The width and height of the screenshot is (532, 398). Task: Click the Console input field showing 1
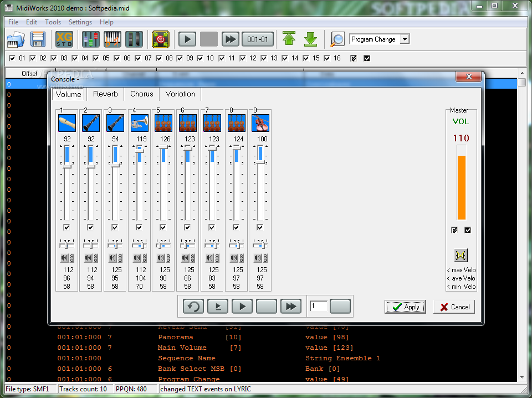(x=319, y=307)
